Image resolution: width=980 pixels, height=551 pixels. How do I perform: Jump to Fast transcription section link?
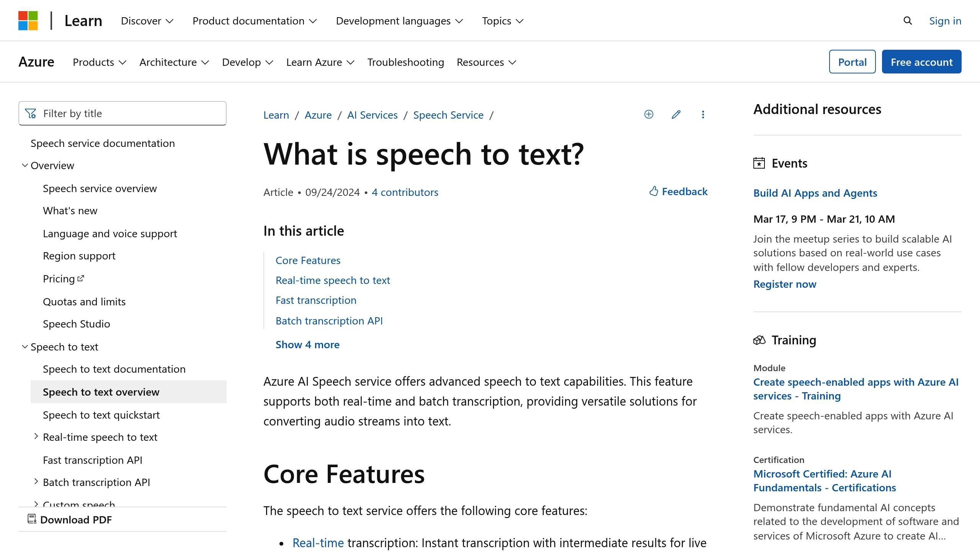pos(316,300)
